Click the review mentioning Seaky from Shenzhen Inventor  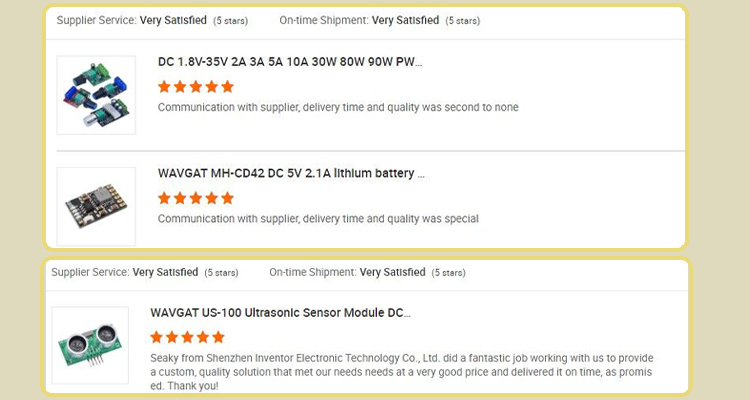tap(400, 371)
